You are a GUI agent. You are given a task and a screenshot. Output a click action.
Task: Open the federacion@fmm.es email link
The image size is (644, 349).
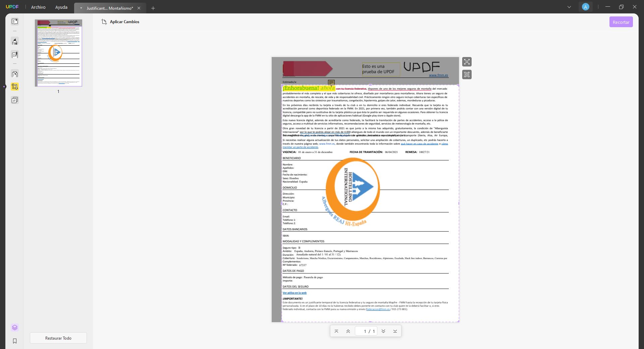pyautogui.click(x=378, y=309)
